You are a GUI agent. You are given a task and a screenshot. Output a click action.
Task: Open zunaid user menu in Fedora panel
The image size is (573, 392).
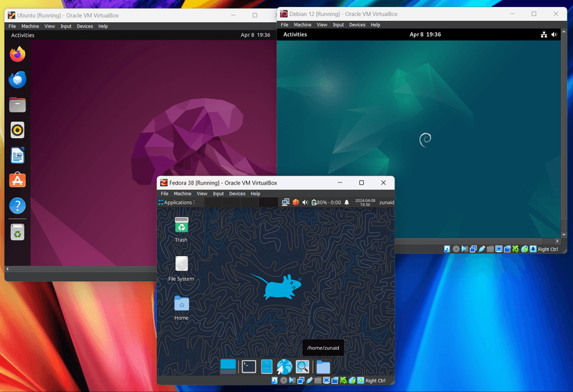pyautogui.click(x=386, y=202)
